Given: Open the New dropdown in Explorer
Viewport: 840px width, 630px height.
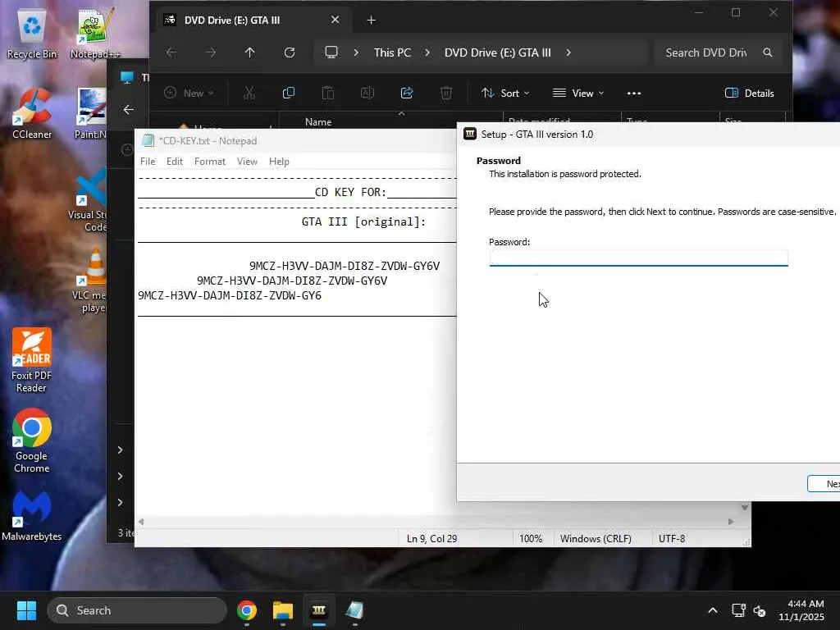Looking at the screenshot, I should point(189,94).
